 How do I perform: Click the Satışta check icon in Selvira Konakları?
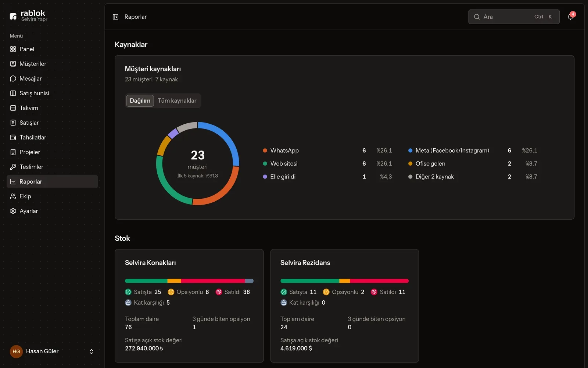128,292
